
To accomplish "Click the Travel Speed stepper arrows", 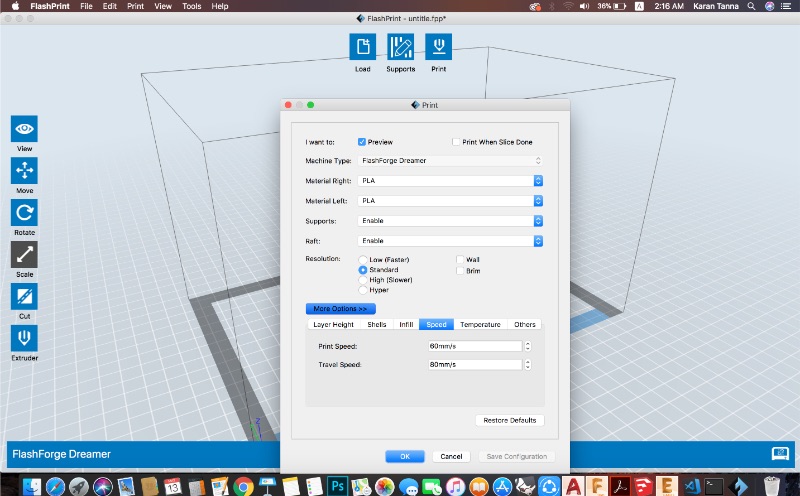I will click(528, 364).
